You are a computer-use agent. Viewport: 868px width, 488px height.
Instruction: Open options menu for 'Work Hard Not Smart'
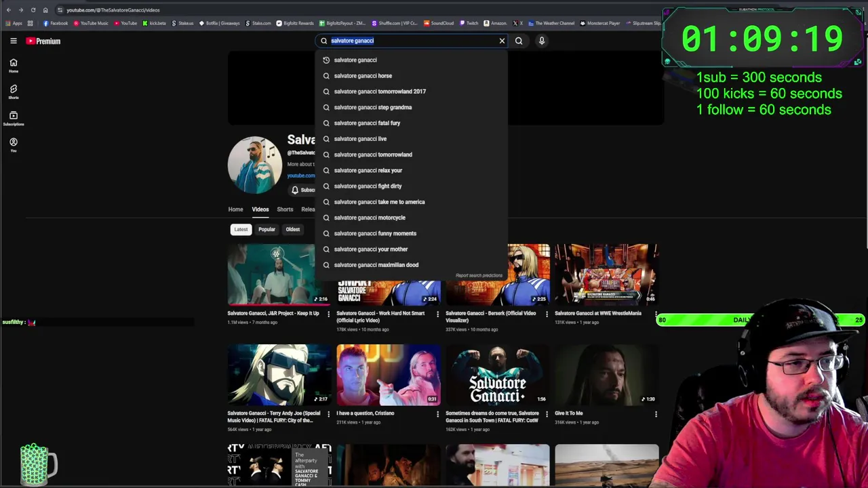pos(437,314)
